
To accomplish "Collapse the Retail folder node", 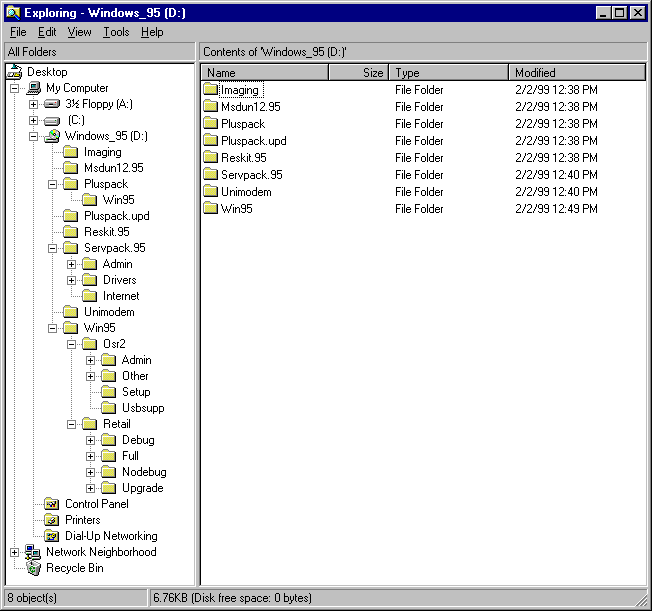I will (72, 425).
